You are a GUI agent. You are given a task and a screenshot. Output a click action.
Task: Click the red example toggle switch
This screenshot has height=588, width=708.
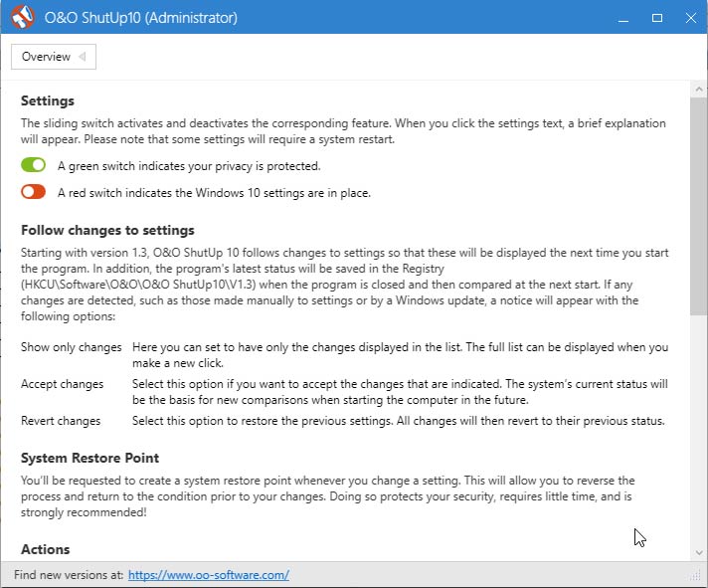(34, 191)
